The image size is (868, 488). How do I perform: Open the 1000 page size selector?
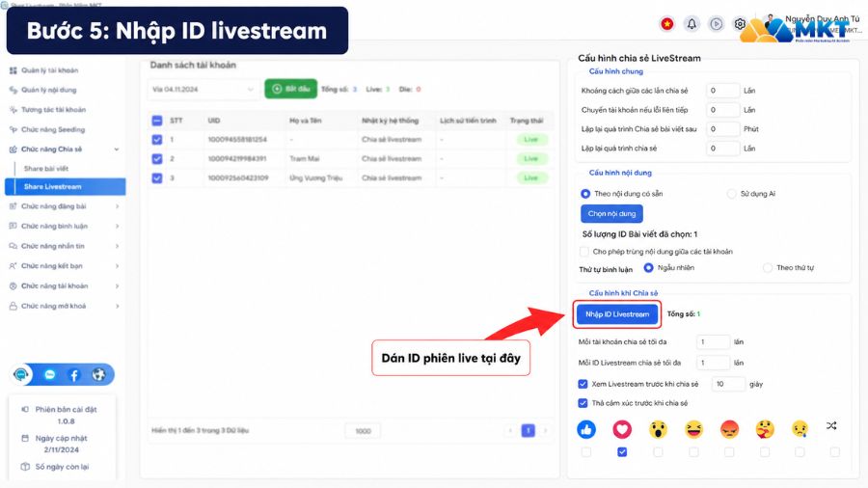[x=364, y=431]
